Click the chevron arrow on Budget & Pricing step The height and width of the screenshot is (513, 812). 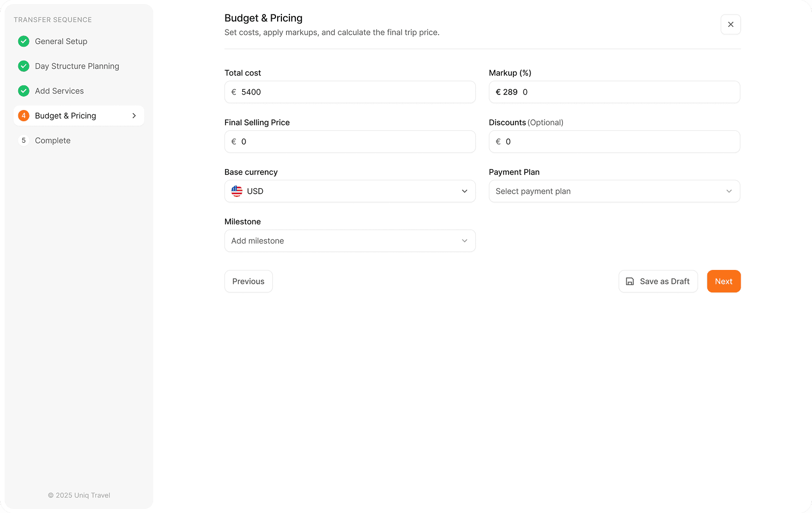[x=134, y=115]
